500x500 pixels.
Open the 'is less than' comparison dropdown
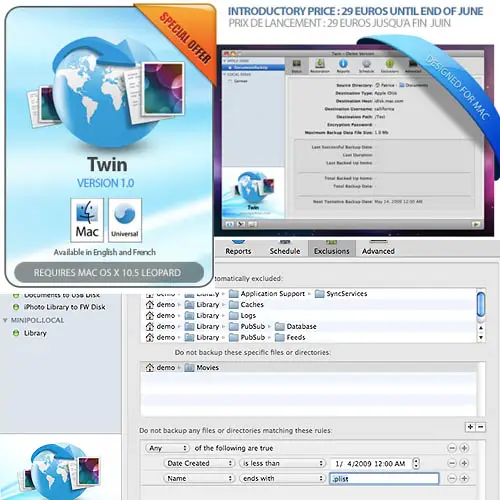(282, 463)
